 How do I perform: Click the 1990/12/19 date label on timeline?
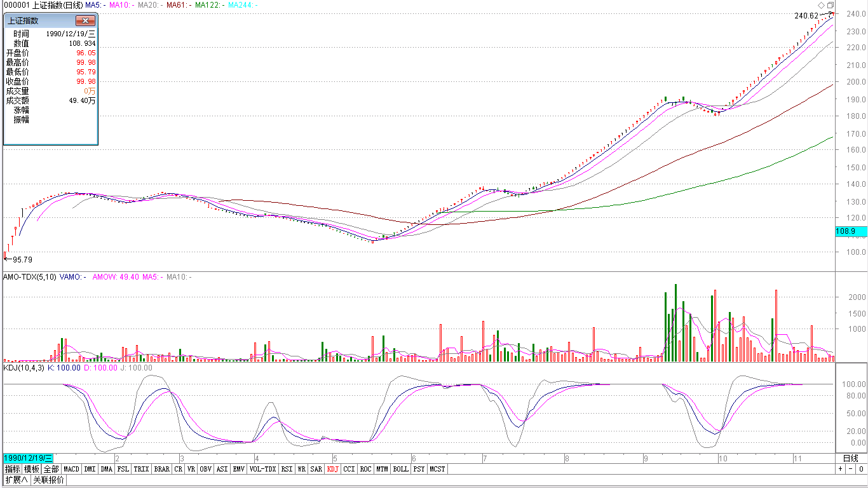click(x=29, y=458)
